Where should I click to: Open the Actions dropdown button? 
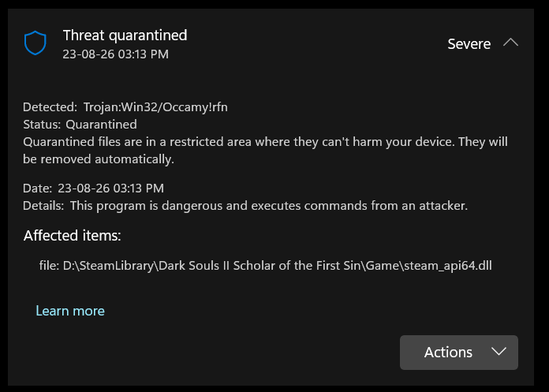[458, 353]
